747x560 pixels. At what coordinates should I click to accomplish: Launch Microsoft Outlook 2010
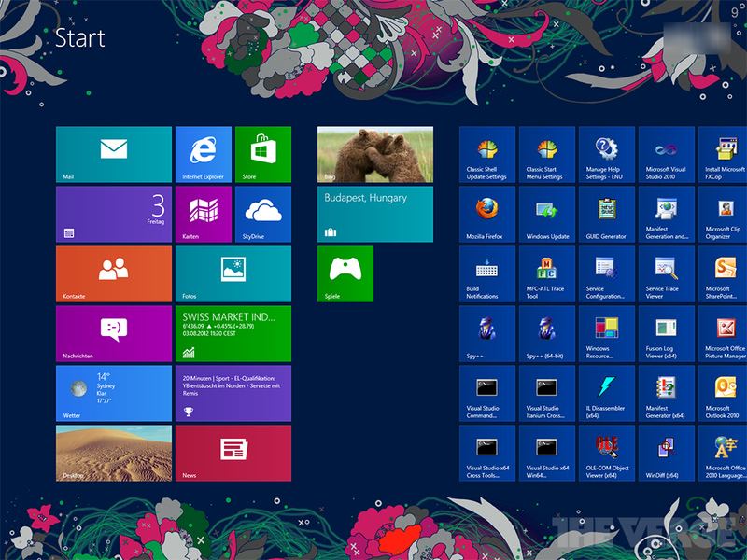tap(723, 393)
